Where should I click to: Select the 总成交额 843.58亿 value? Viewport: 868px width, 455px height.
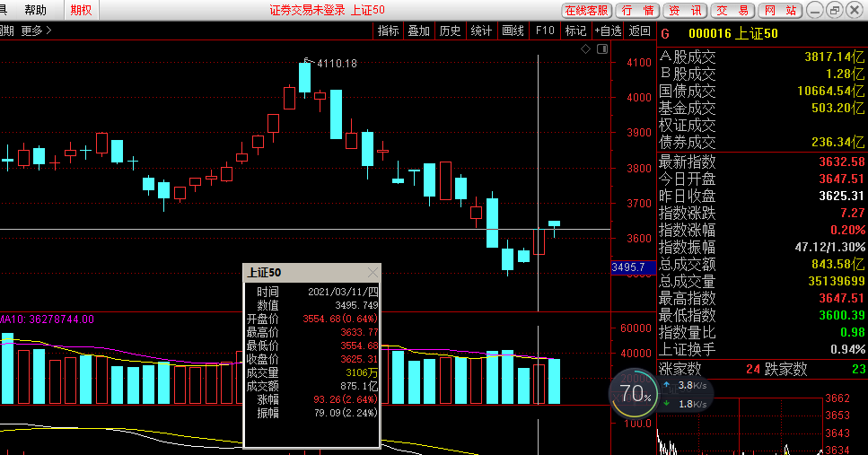(838, 264)
